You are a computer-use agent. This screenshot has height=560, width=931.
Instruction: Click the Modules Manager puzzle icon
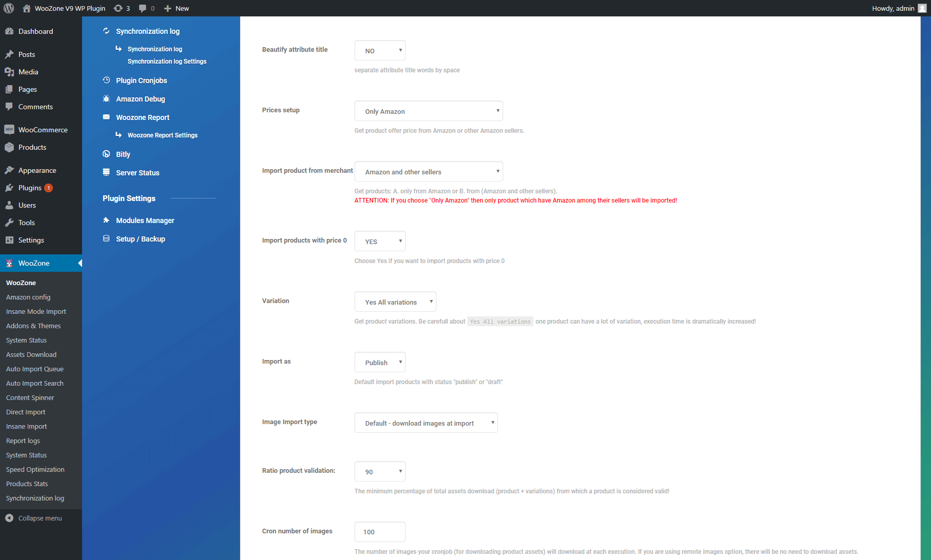click(x=106, y=220)
